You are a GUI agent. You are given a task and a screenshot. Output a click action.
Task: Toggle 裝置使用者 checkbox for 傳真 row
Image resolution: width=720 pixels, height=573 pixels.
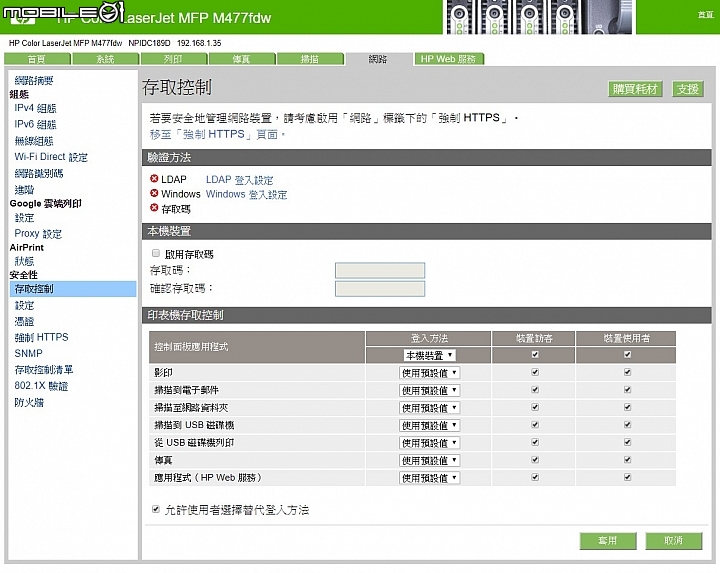[627, 460]
